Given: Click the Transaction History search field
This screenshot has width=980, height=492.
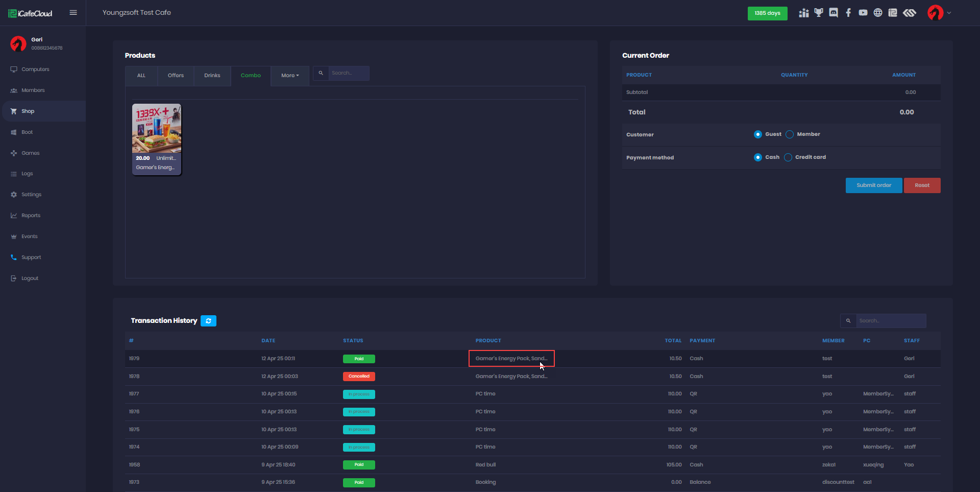Looking at the screenshot, I should (x=890, y=321).
